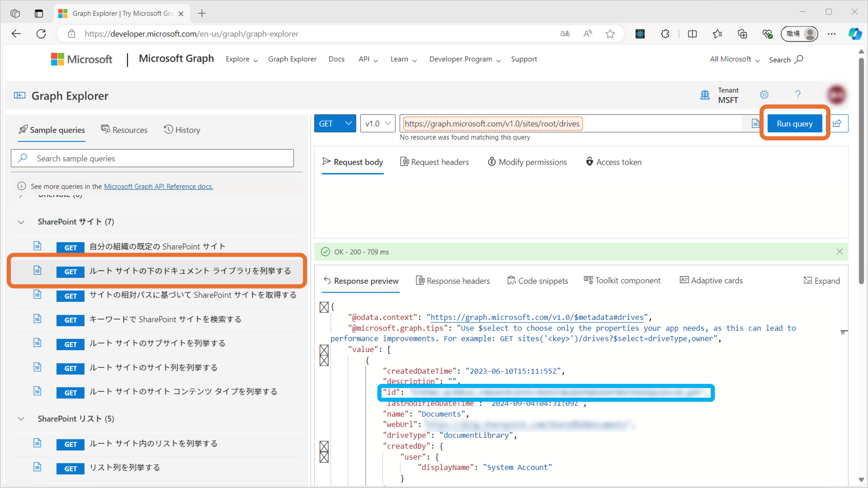Click the Search sample queries field

click(x=152, y=159)
